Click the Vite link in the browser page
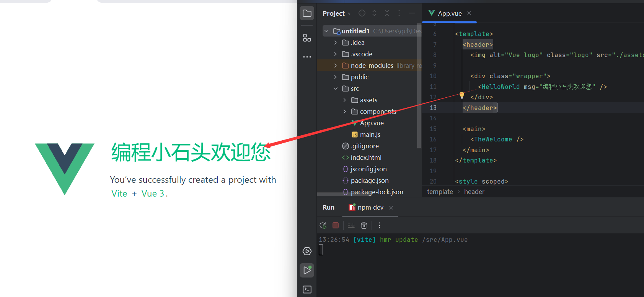The image size is (644, 297). 119,194
